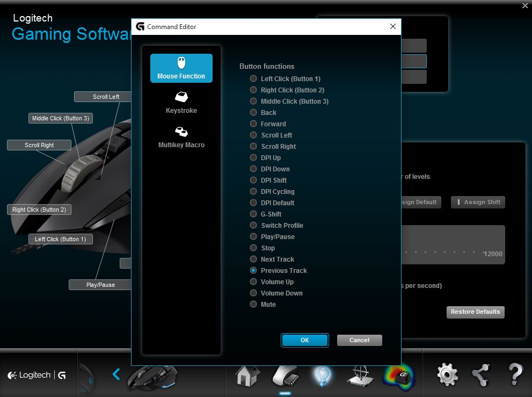
Task: Click the share icon in bottom bar
Action: click(480, 374)
